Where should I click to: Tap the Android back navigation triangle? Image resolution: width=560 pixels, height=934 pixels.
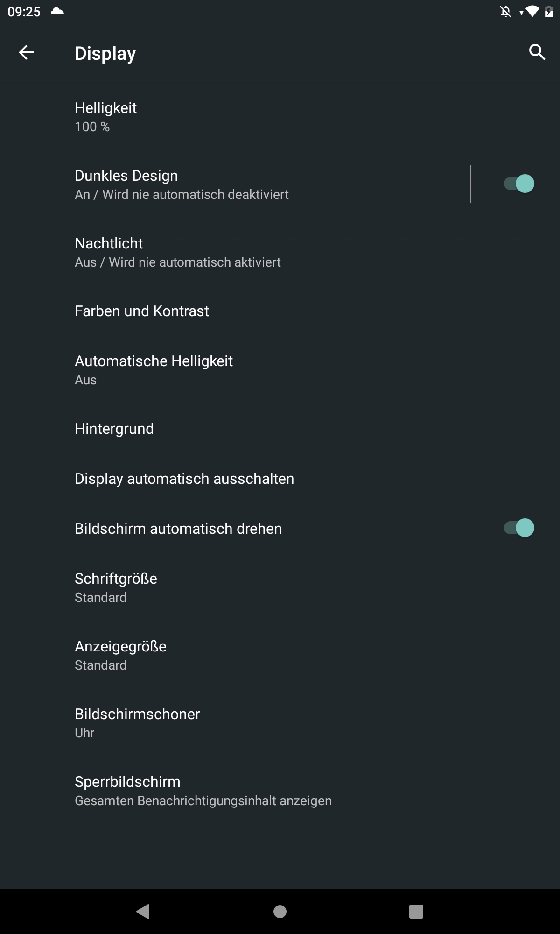point(143,911)
